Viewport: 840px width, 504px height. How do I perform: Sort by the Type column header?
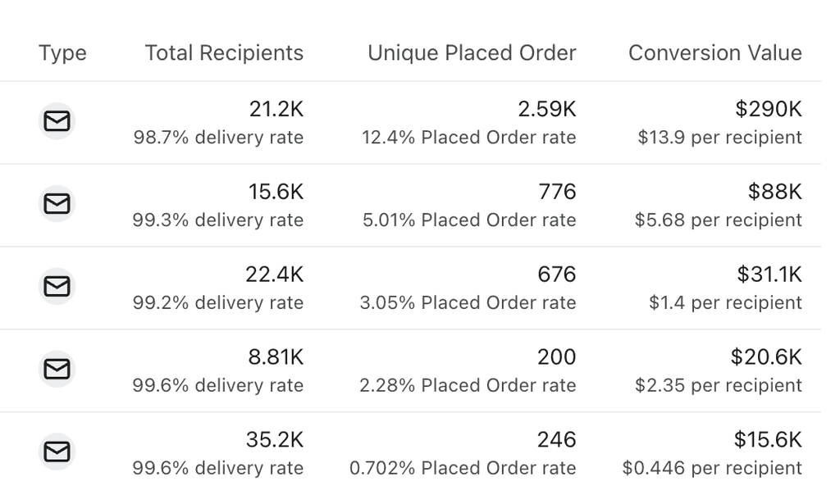(x=62, y=53)
